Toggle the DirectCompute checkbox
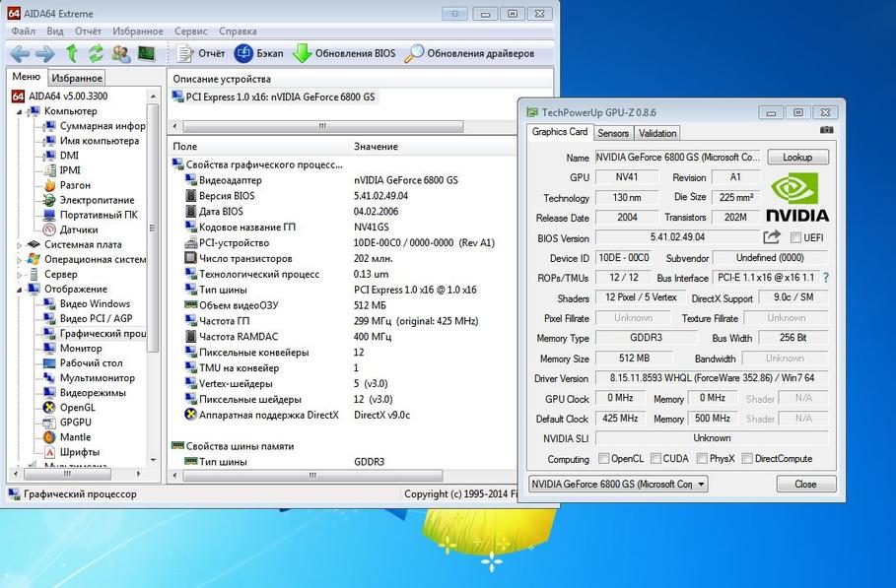The width and height of the screenshot is (896, 588). click(x=747, y=458)
